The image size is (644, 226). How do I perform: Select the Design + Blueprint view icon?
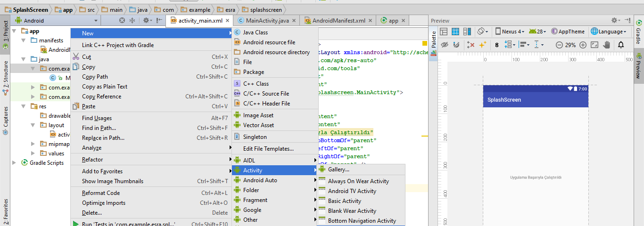468,32
